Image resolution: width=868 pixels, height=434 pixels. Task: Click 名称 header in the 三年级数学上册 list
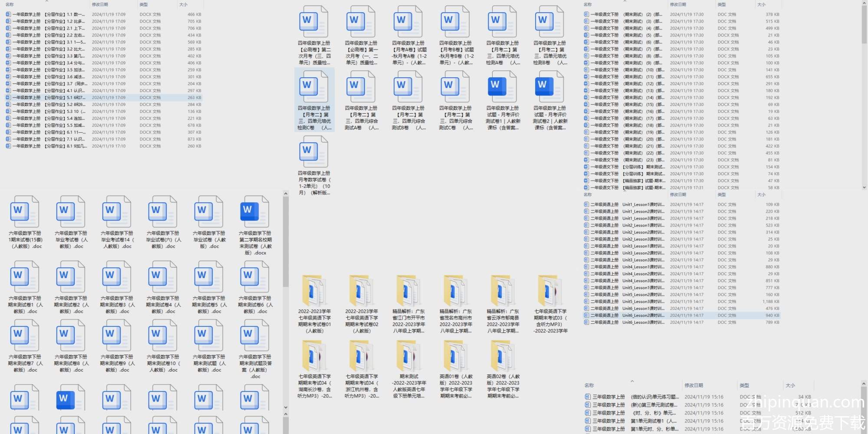(589, 385)
